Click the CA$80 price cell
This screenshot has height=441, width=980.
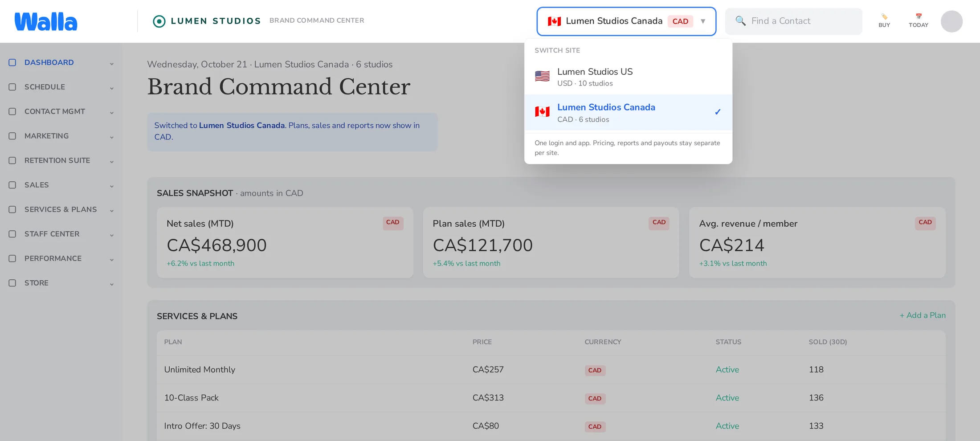(486, 426)
